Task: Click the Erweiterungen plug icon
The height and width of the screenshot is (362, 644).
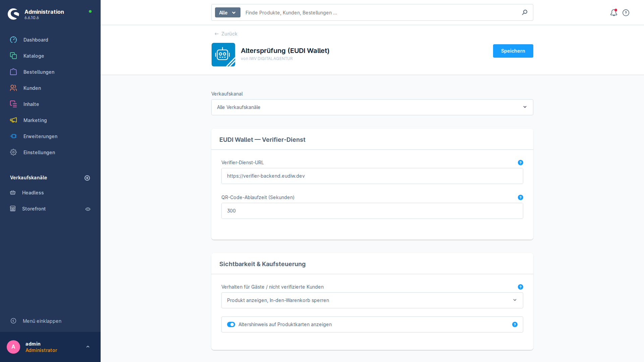Action: (x=13, y=136)
